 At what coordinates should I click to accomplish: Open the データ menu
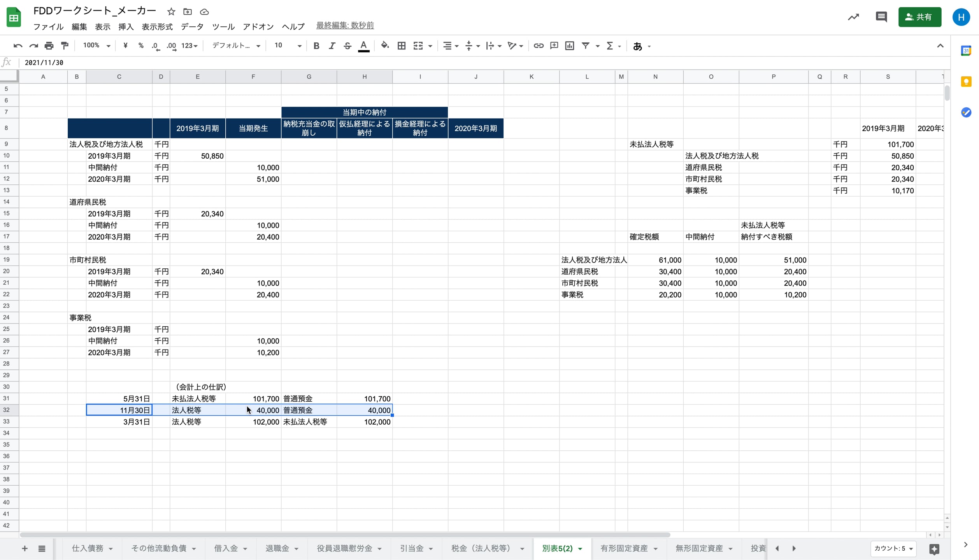[192, 26]
